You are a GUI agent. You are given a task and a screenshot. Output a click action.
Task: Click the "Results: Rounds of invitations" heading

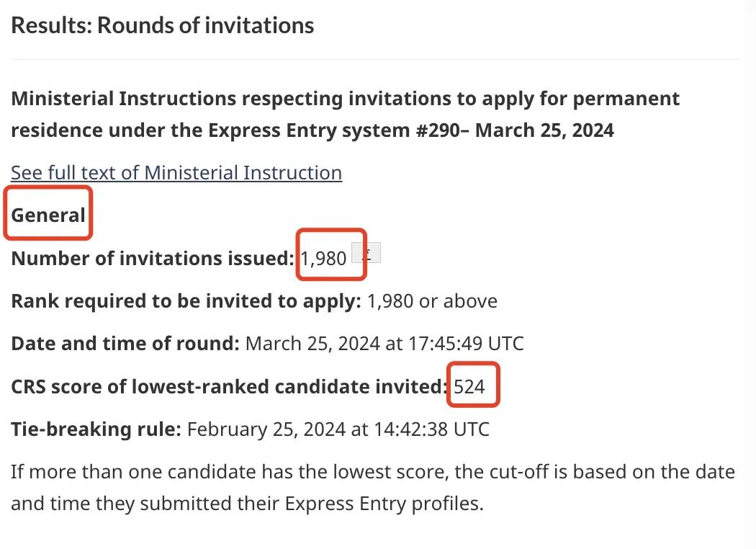[x=163, y=26]
